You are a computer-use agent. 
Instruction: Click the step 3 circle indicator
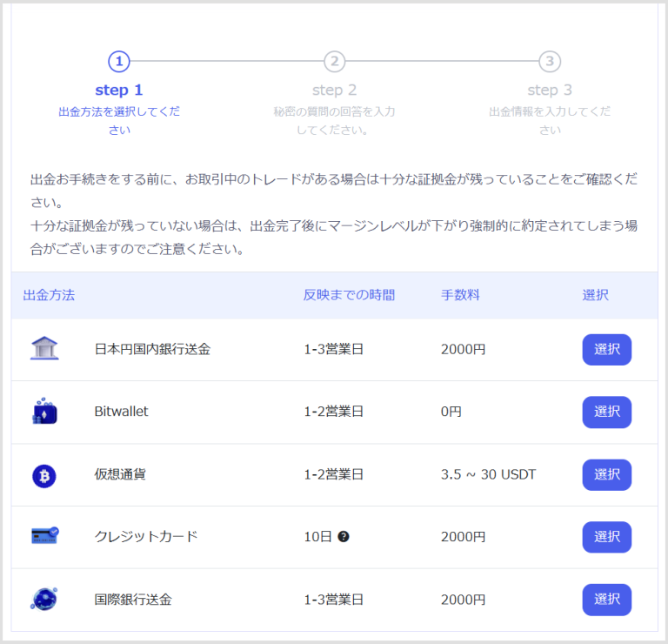click(549, 61)
